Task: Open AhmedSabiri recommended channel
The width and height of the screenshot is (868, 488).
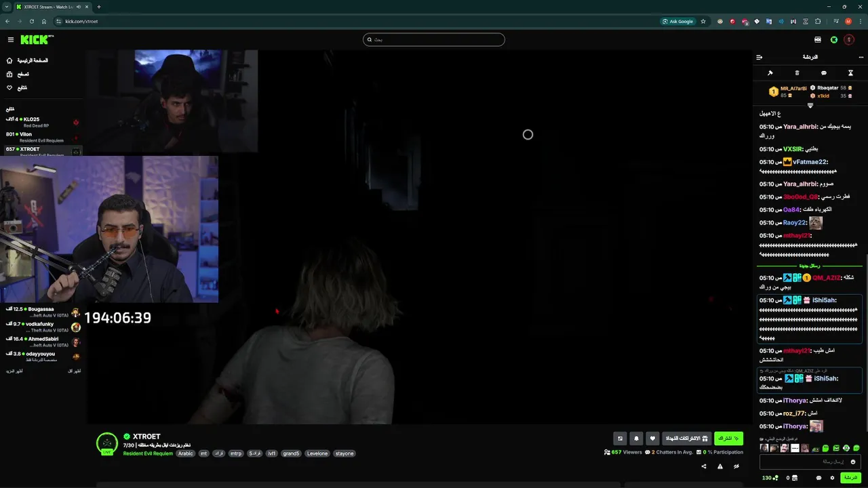Action: point(42,342)
